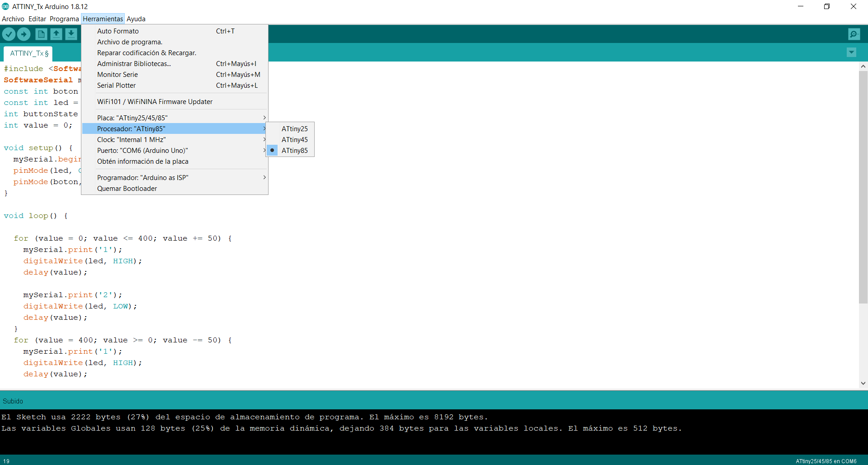
Task: Click the editor vertical scrollbar thumb
Action: click(863, 187)
